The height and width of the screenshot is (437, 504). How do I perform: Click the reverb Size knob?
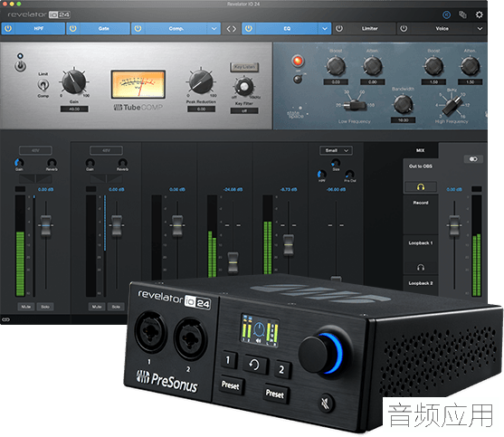(336, 163)
